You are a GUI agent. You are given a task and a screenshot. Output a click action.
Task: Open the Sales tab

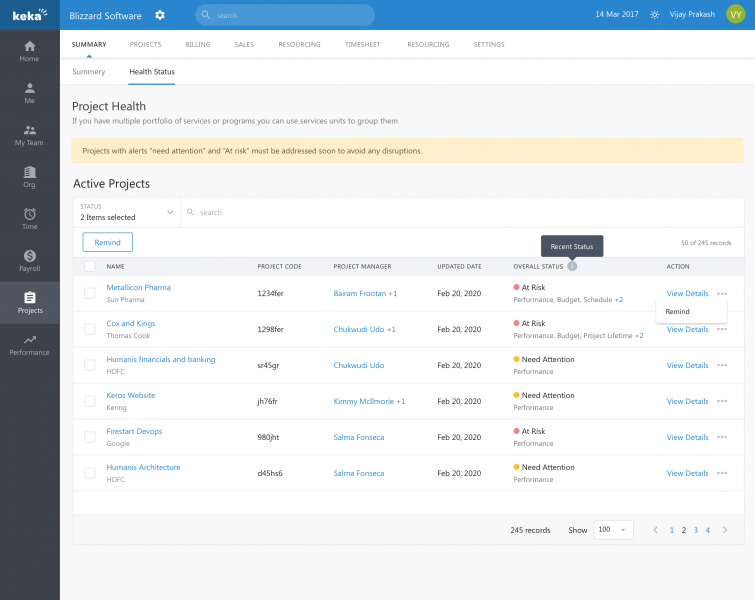pyautogui.click(x=244, y=44)
